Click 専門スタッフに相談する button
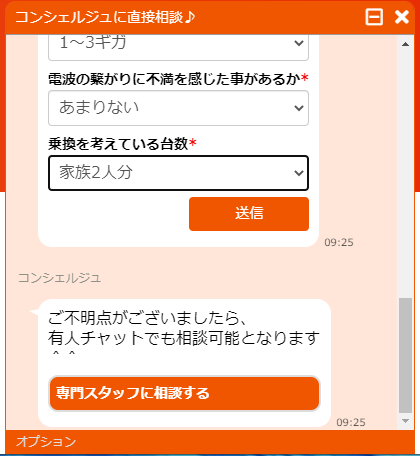Viewport: 420px width, 456px height. click(x=184, y=393)
